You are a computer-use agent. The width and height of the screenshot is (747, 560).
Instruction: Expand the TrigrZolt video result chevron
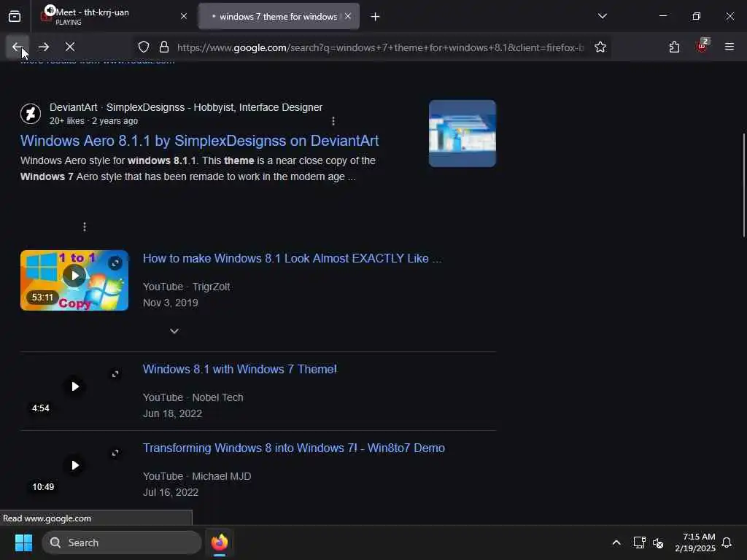click(x=174, y=331)
